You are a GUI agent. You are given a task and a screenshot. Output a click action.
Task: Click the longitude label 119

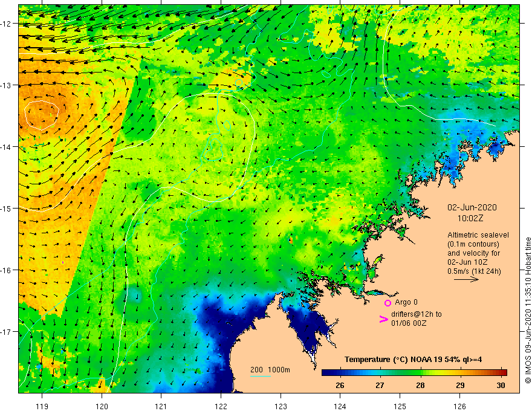coord(42,406)
